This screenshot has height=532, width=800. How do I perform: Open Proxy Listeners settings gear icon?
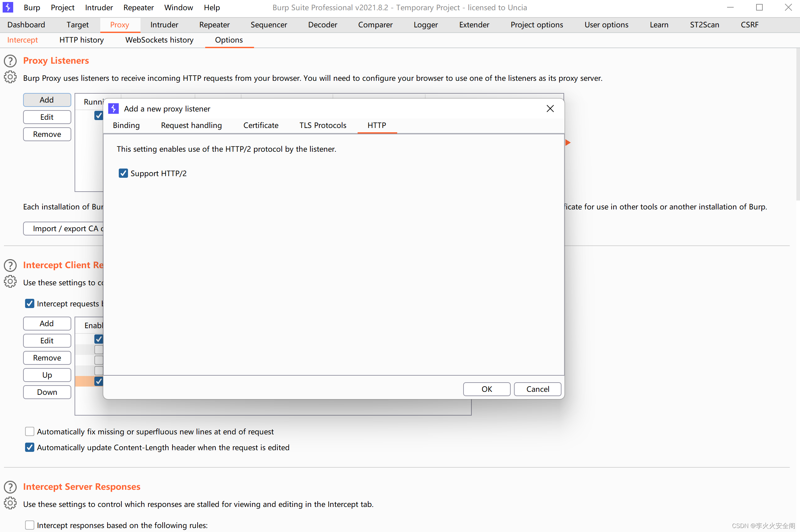(10, 78)
